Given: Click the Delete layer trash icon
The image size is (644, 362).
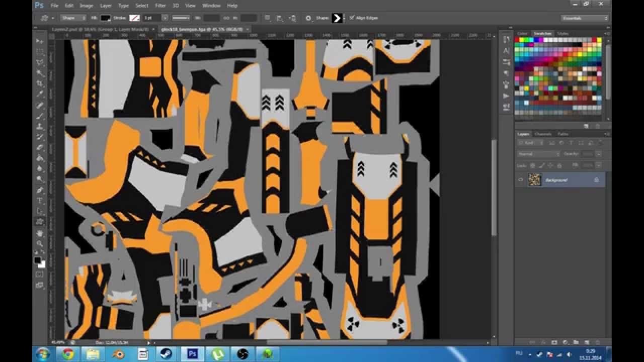Looking at the screenshot, I should 598,342.
